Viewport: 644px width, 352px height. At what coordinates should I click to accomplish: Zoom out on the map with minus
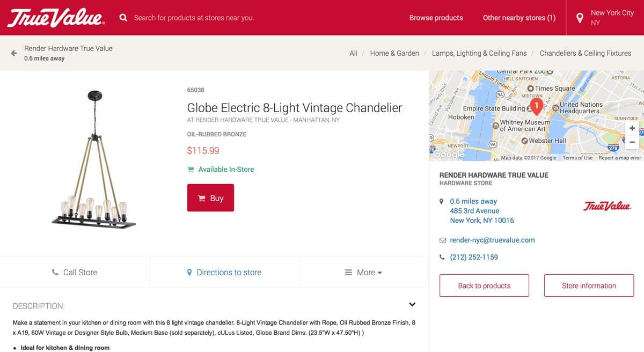point(632,142)
